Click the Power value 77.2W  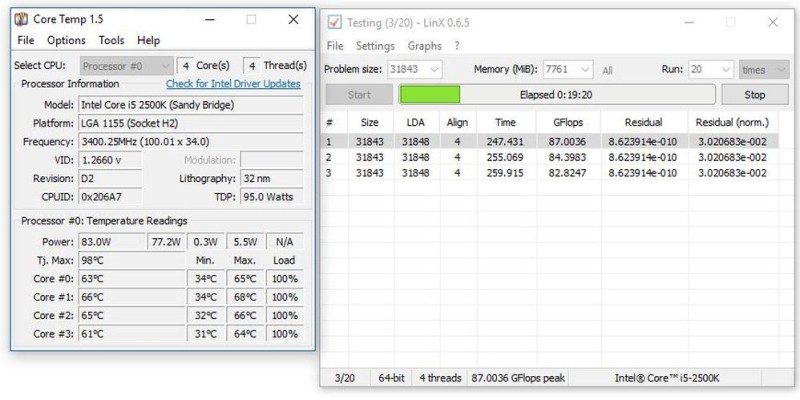167,242
